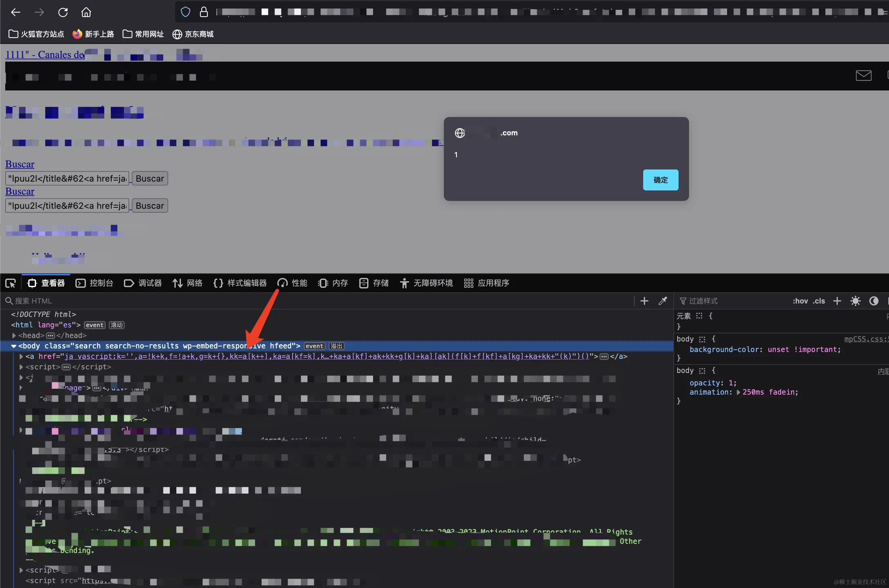Viewport: 889px width, 588px height.
Task: Go to the browser home page icon
Action: pyautogui.click(x=86, y=12)
